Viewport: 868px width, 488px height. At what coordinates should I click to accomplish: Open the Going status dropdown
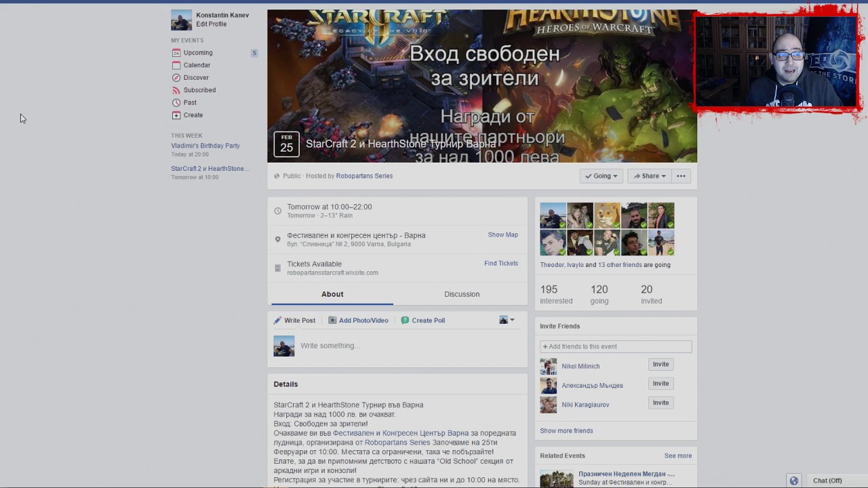[x=601, y=176]
